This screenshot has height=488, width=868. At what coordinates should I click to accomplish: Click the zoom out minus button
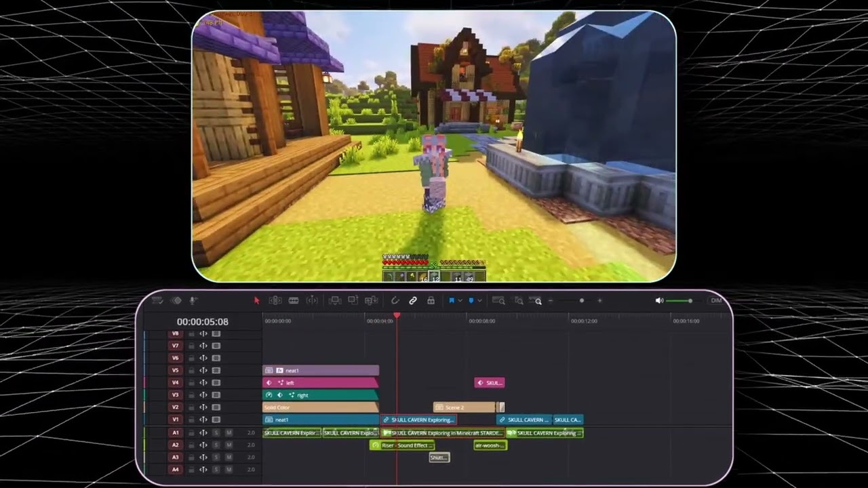coord(551,300)
